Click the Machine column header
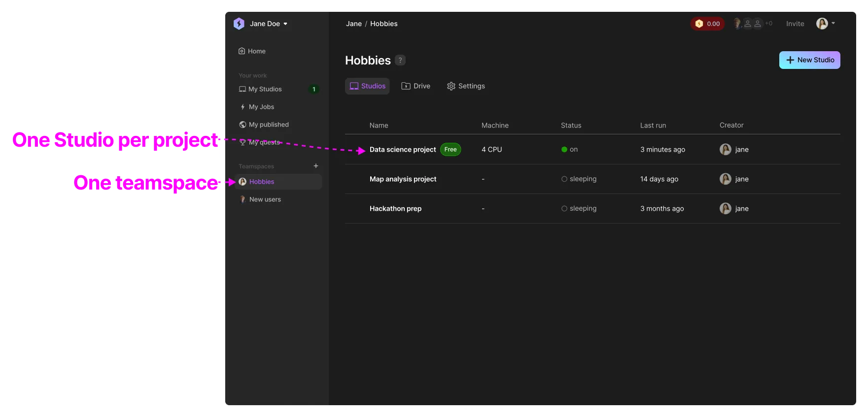The width and height of the screenshot is (868, 417). [495, 126]
